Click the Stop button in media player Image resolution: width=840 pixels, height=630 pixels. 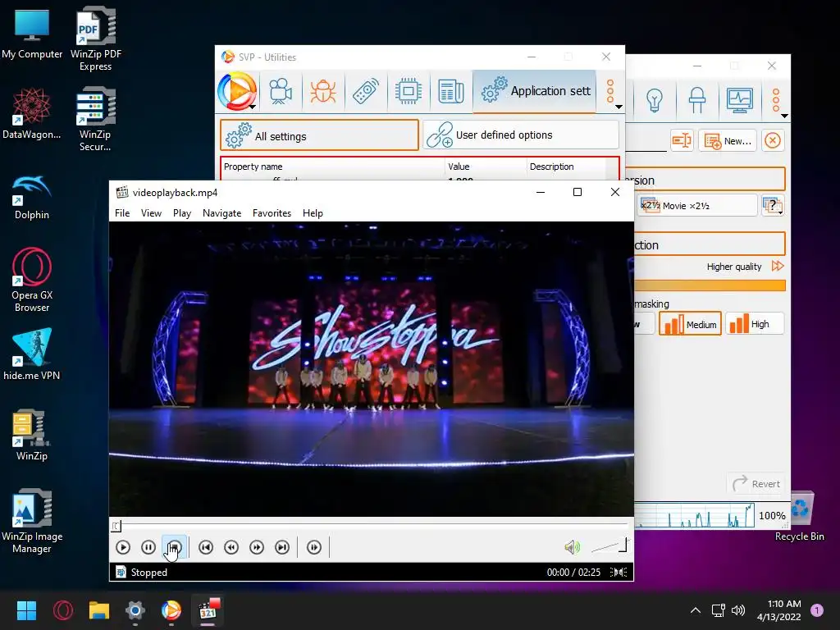[x=174, y=547]
